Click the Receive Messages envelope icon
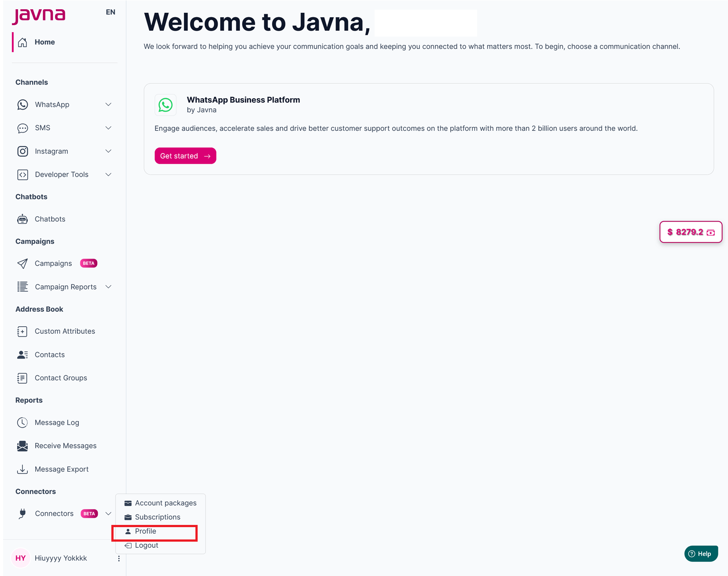728x576 pixels. coord(22,446)
